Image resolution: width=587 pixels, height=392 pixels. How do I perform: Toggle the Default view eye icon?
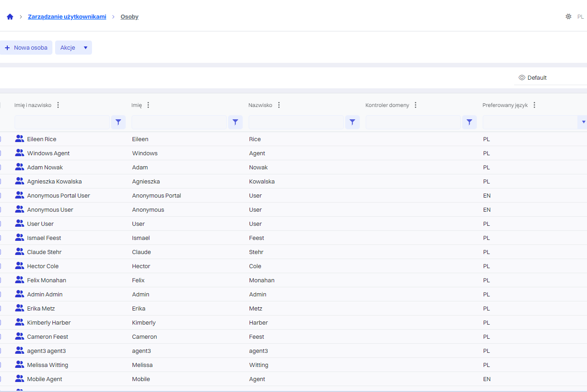point(522,77)
